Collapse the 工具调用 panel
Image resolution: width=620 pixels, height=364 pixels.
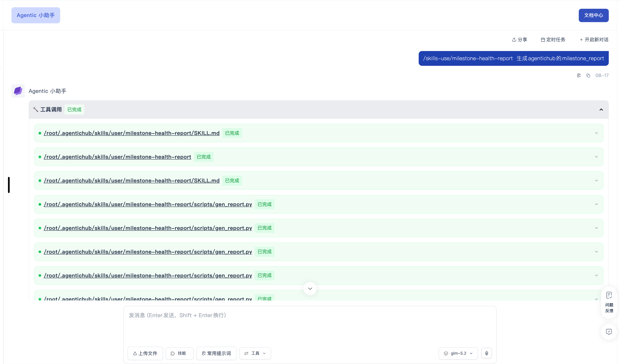point(601,110)
